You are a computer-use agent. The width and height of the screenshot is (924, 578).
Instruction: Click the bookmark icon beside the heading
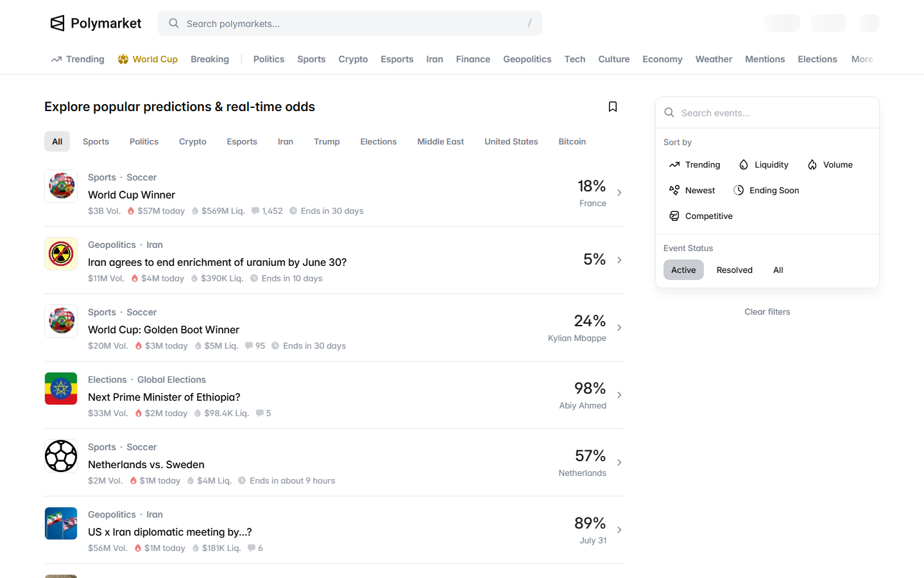[x=613, y=107]
